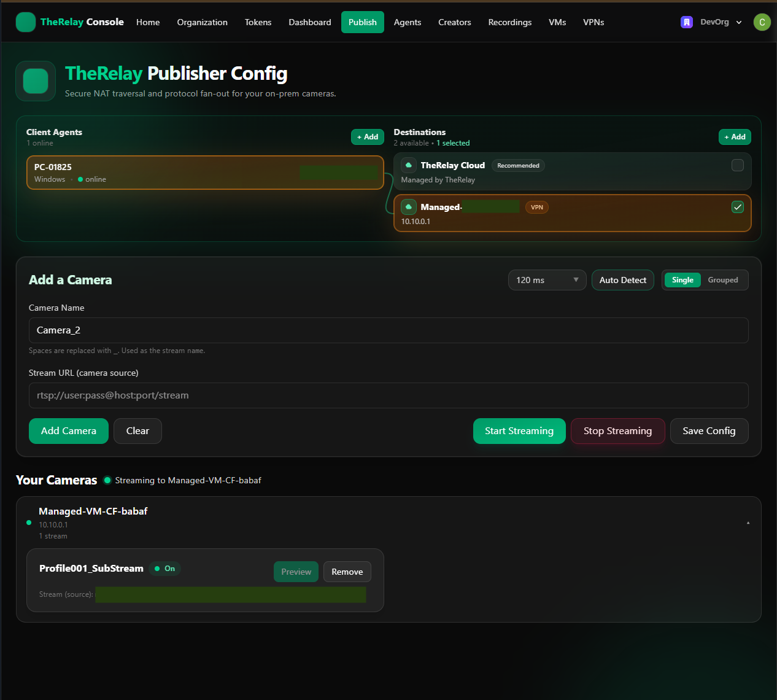Open the Dashboard navigation item

[309, 22]
